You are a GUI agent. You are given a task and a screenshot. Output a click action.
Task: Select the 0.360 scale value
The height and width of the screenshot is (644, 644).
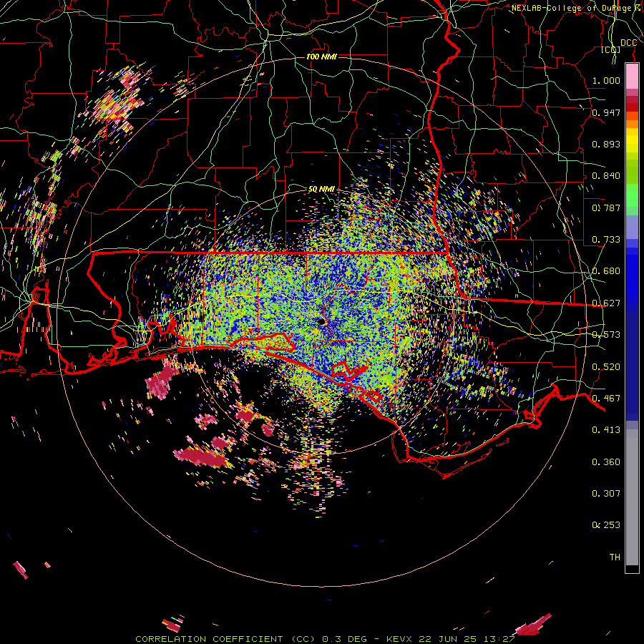[x=606, y=462]
